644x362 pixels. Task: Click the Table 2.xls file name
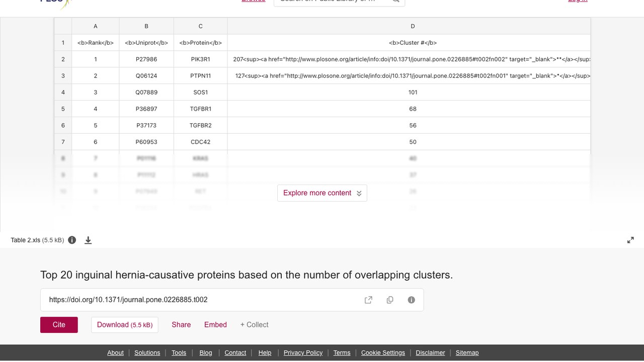coord(25,240)
